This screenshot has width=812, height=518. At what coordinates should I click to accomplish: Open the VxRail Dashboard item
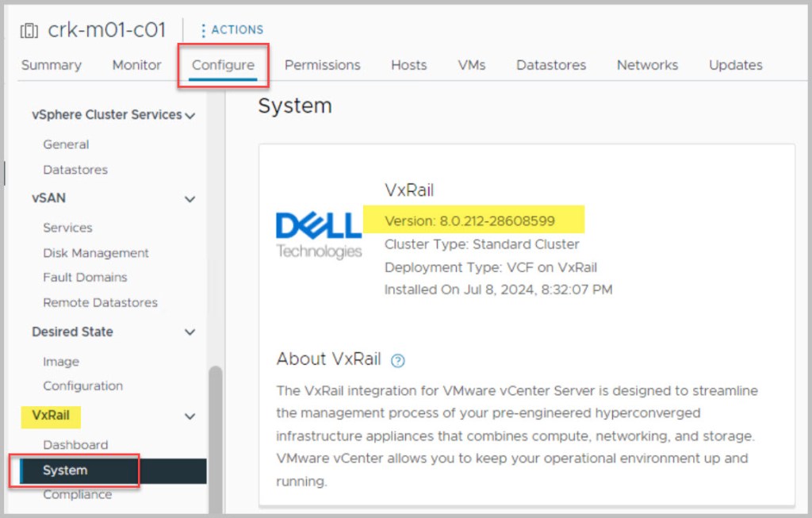[75, 445]
